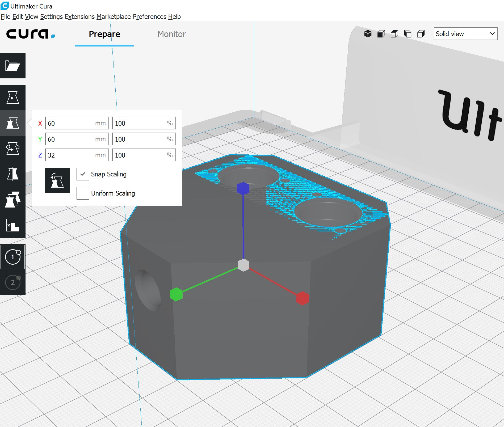The width and height of the screenshot is (504, 427).
Task: Select the Rotate tool
Action: point(12,149)
